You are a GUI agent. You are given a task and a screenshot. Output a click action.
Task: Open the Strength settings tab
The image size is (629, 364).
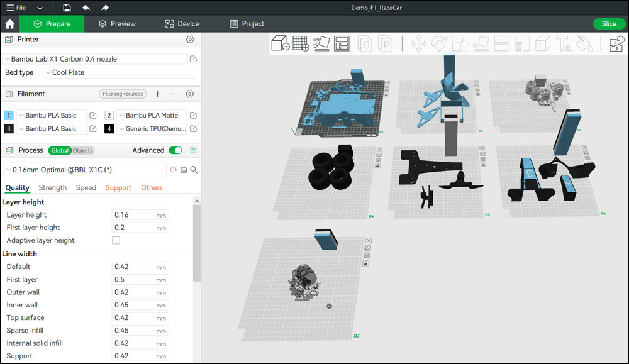52,187
